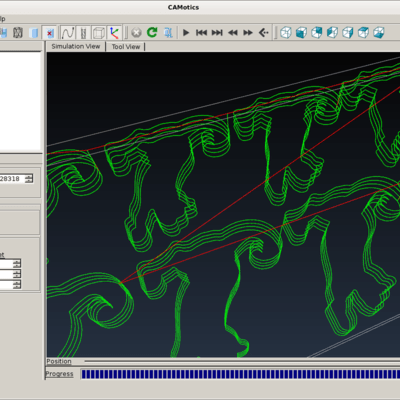
Task: Click the stepper arrows beside 28318 field
Action: [x=29, y=179]
